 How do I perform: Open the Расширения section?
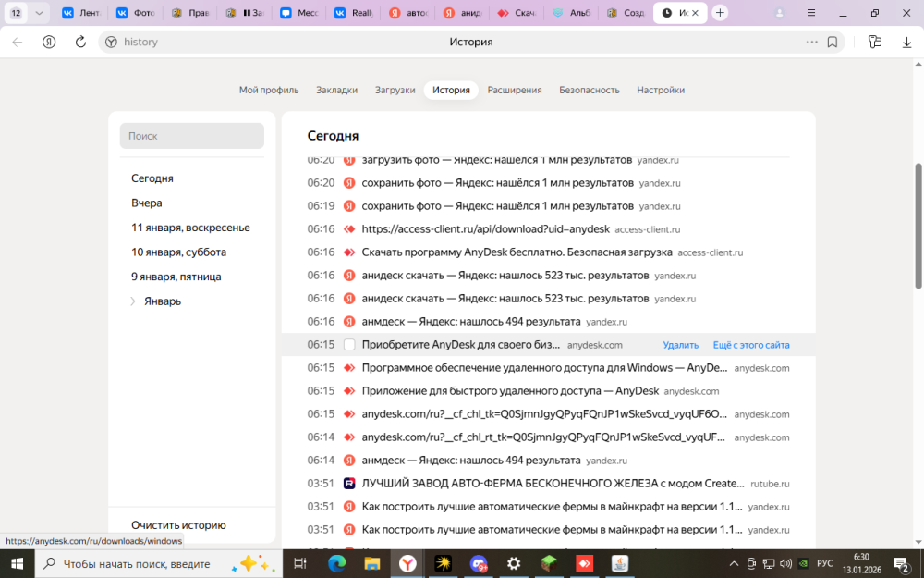515,91
